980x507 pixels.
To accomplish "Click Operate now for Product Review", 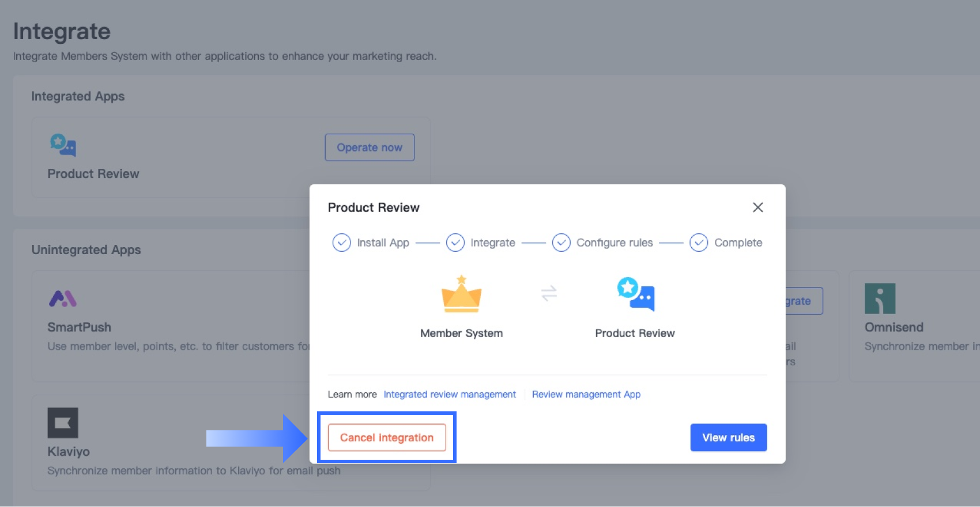I will (370, 147).
